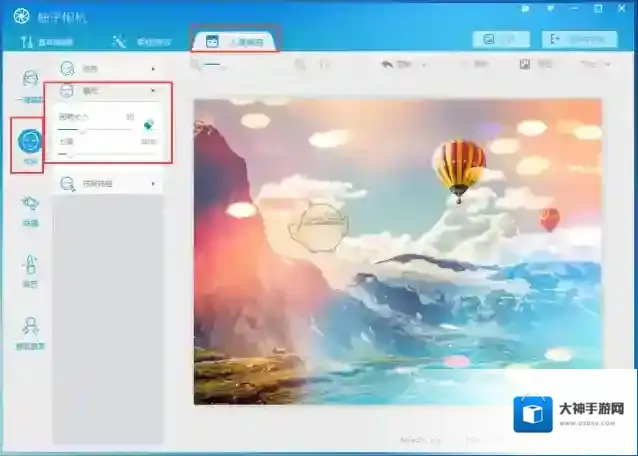Open the chat bubble feedback icon in the title bar
Image resolution: width=638 pixels, height=456 pixels.
[525, 8]
